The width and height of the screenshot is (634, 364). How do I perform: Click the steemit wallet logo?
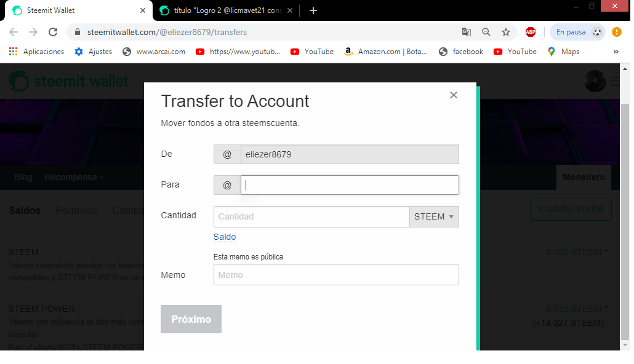coord(69,81)
